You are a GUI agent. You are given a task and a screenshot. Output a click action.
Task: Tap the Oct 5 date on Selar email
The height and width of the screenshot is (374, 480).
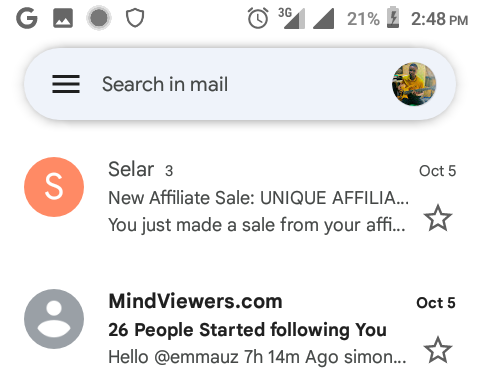tap(437, 171)
